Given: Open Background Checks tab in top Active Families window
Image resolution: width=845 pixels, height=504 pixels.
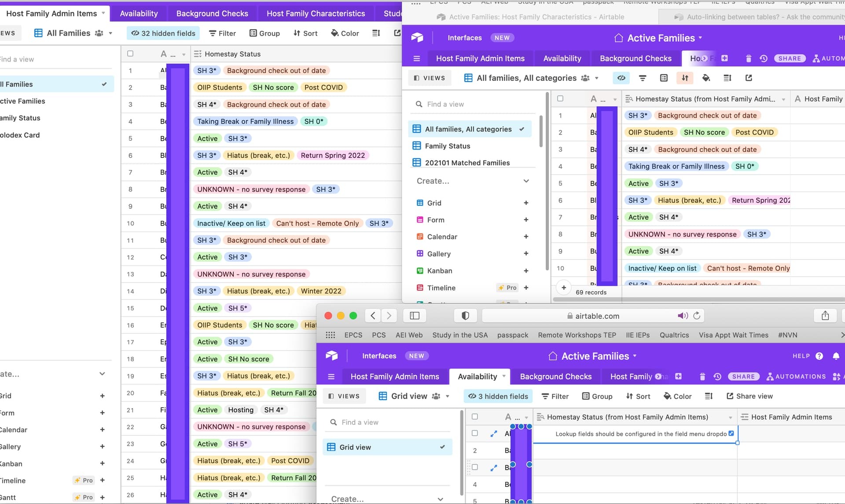Looking at the screenshot, I should click(636, 58).
